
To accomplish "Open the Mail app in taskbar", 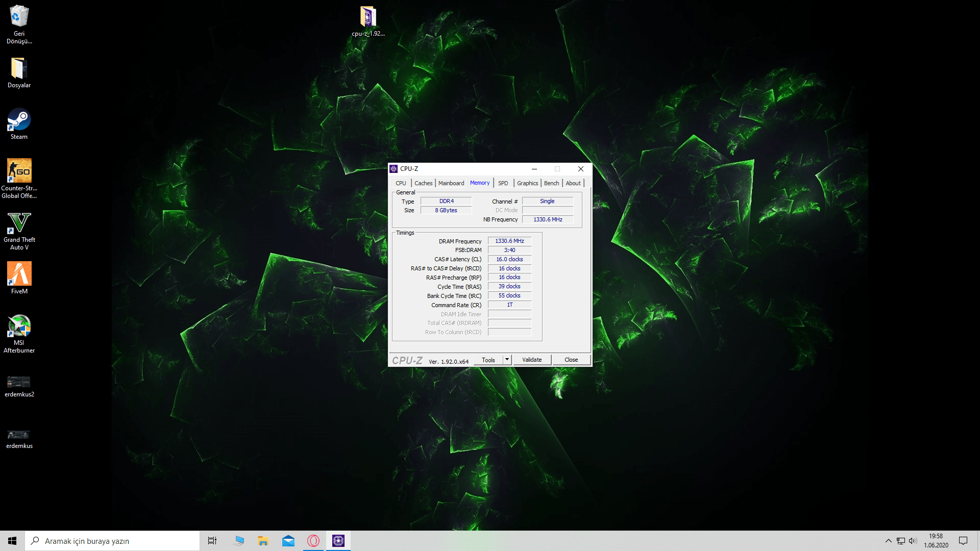I will [x=288, y=541].
